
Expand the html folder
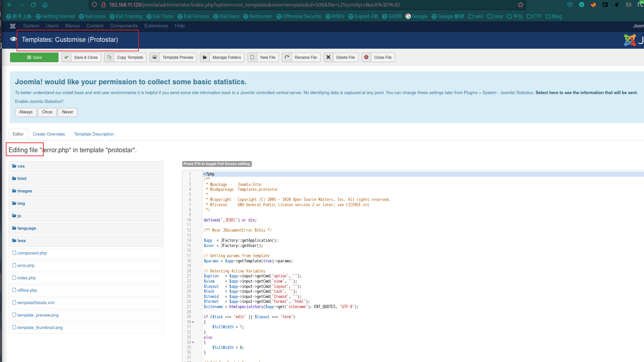pyautogui.click(x=86, y=179)
